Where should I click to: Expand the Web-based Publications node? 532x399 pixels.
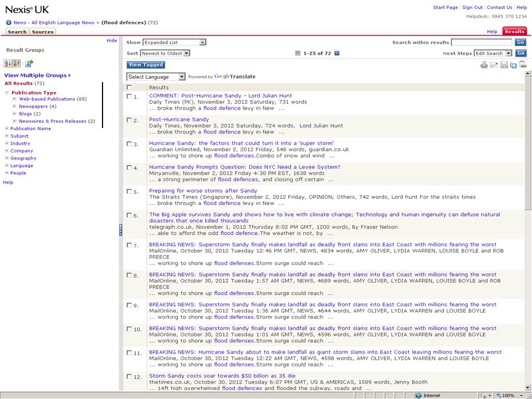tap(14, 99)
